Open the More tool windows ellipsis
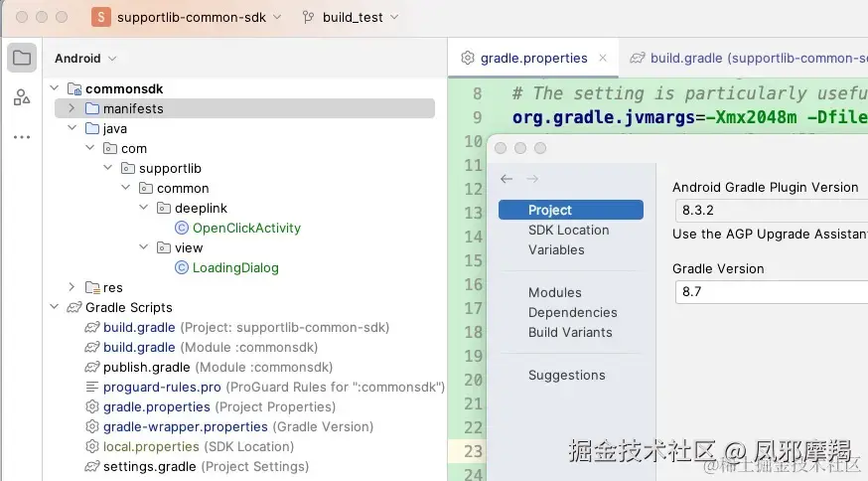This screenshot has height=481, width=868. pos(22,137)
